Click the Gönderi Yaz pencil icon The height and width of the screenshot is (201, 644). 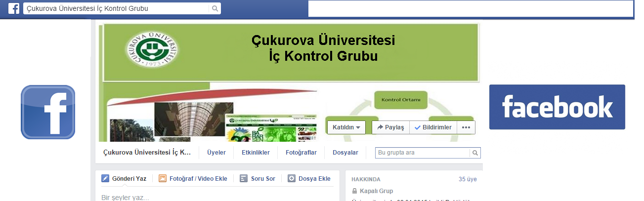coord(105,179)
